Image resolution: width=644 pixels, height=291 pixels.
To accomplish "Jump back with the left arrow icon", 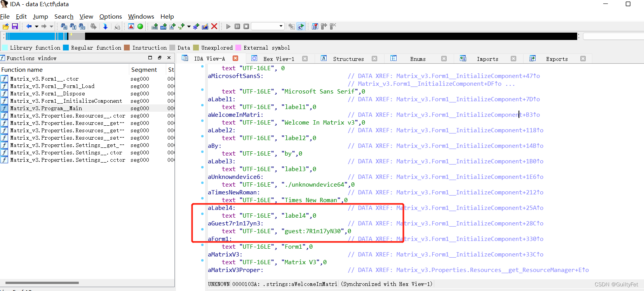I will tap(29, 26).
